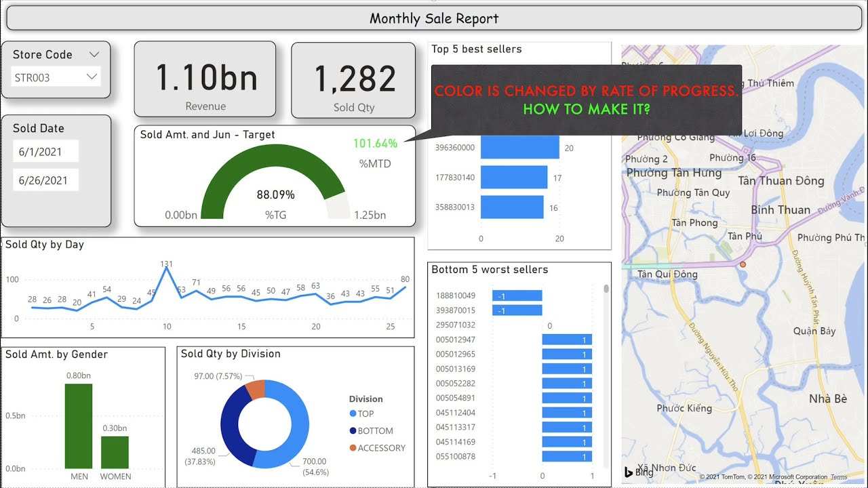Select the bar for product 005012947
The image size is (868, 488).
click(x=568, y=340)
